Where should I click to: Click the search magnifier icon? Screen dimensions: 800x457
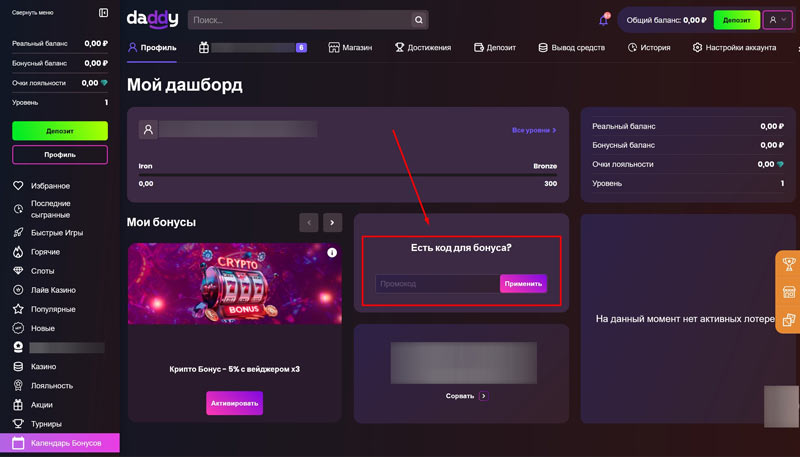(420, 20)
